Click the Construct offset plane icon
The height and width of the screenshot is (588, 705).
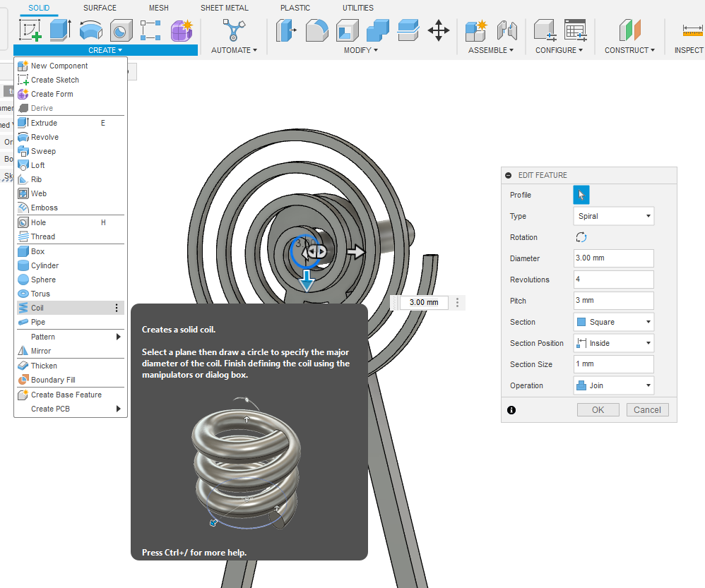point(629,30)
